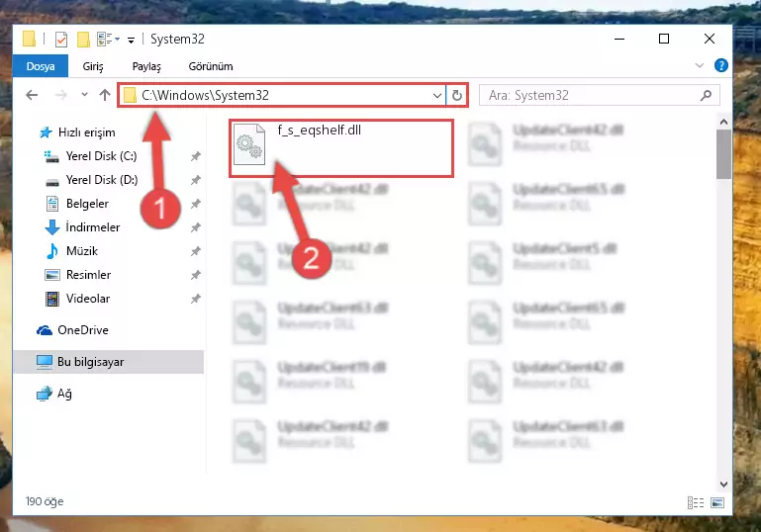Click the pin icon next to Yerel Disk (D:)
The width and height of the screenshot is (761, 532).
pyautogui.click(x=196, y=180)
